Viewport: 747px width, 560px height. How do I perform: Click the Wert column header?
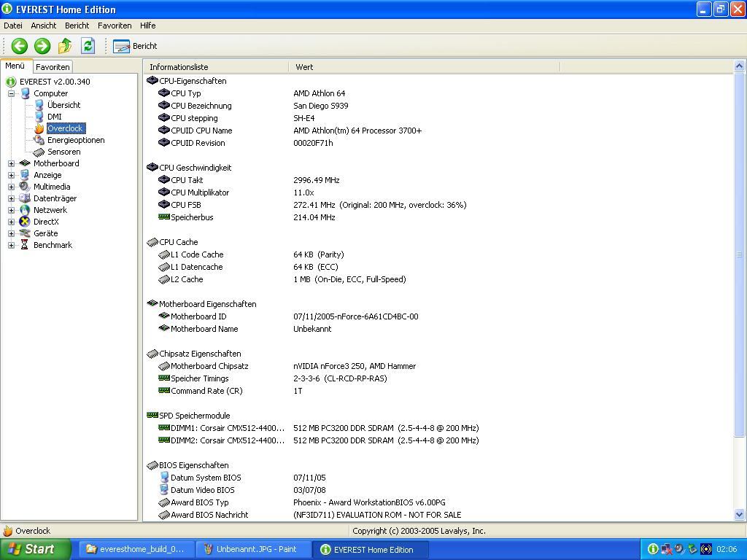point(424,67)
